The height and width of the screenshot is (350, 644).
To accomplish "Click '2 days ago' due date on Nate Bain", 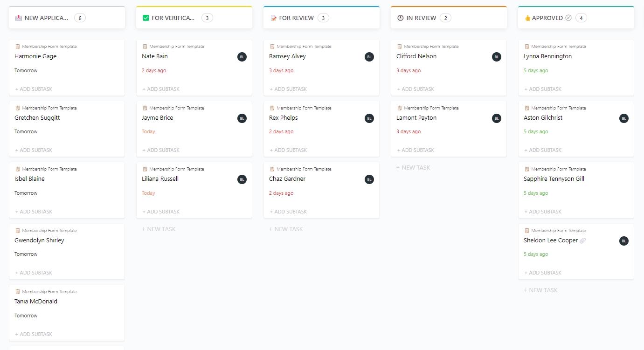I will [154, 70].
